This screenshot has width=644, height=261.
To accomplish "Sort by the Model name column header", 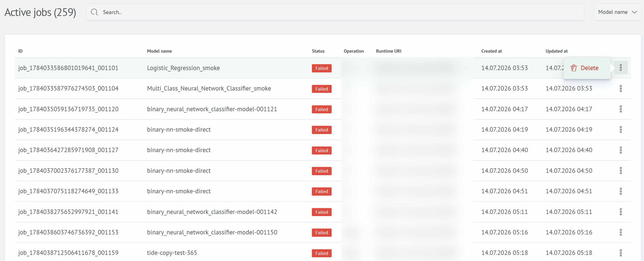I will click(159, 51).
